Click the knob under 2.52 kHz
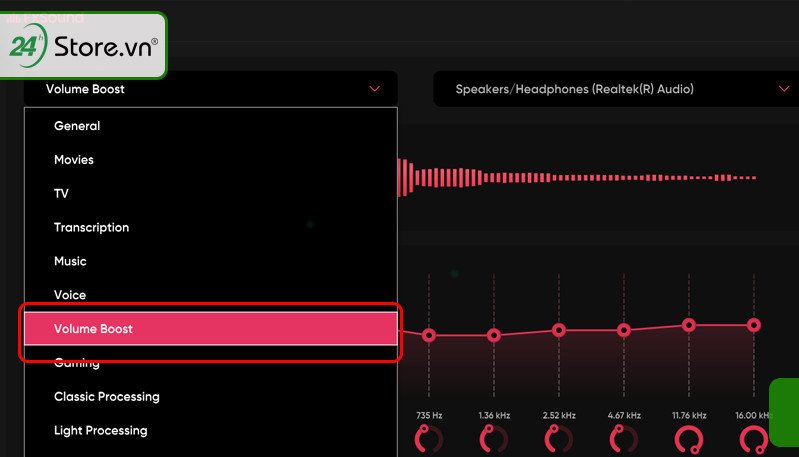Image resolution: width=799 pixels, height=457 pixels. pos(559,439)
